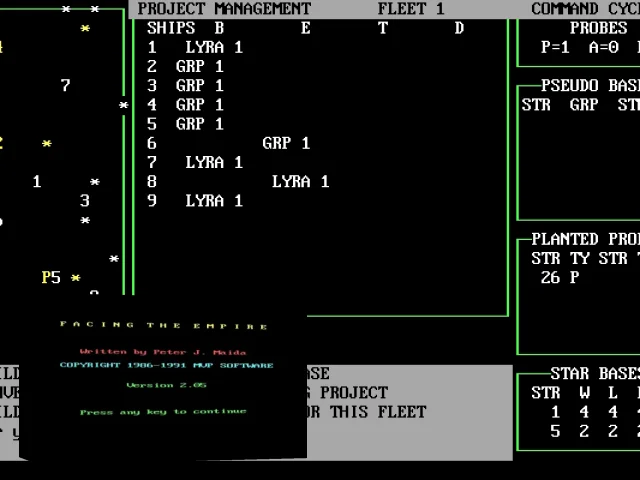Click the A=0 probe value
Screen dimensions: 640x480
[x=603, y=47]
